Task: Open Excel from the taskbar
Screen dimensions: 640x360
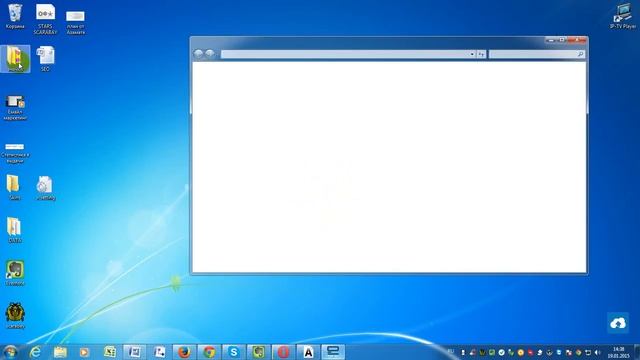Action: click(x=109, y=352)
